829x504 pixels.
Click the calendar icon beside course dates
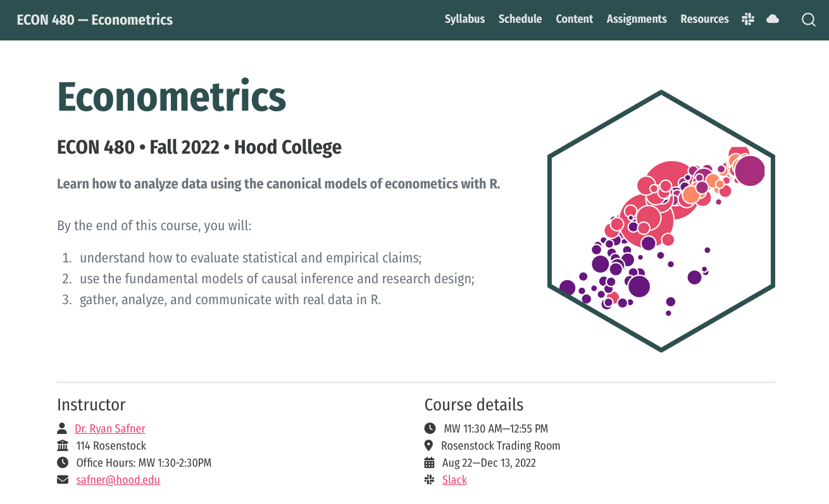(430, 462)
